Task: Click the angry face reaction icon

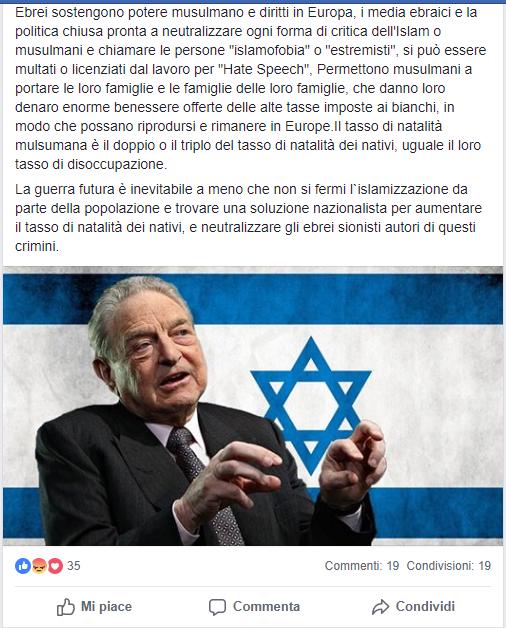Action: 39,566
